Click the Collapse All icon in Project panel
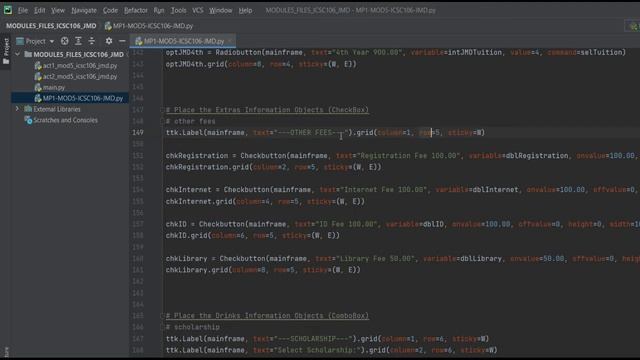 click(91, 41)
